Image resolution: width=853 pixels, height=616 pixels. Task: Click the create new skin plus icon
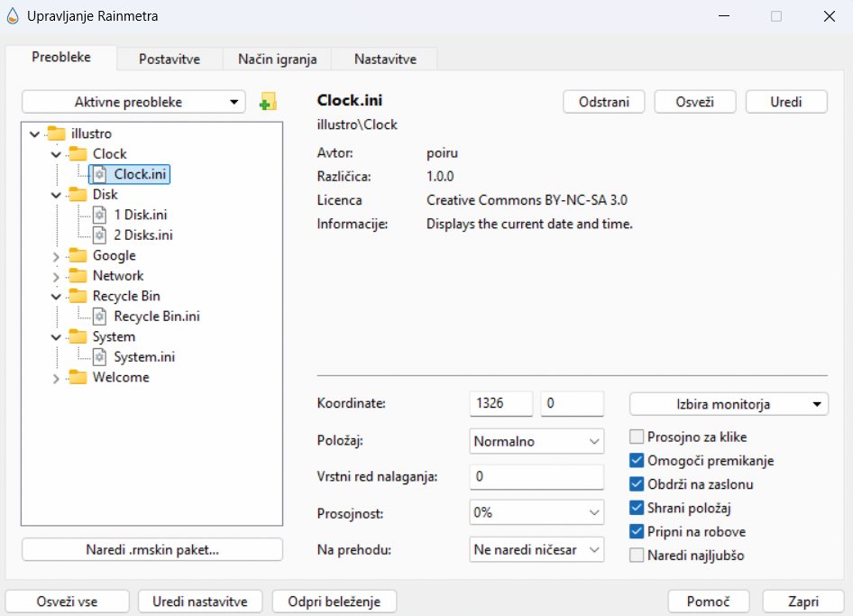pos(268,102)
